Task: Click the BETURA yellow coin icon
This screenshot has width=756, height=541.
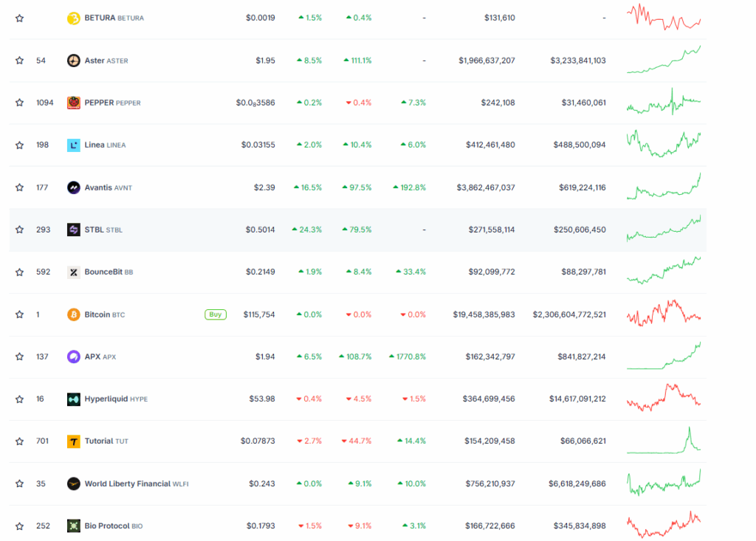Action: 74,18
